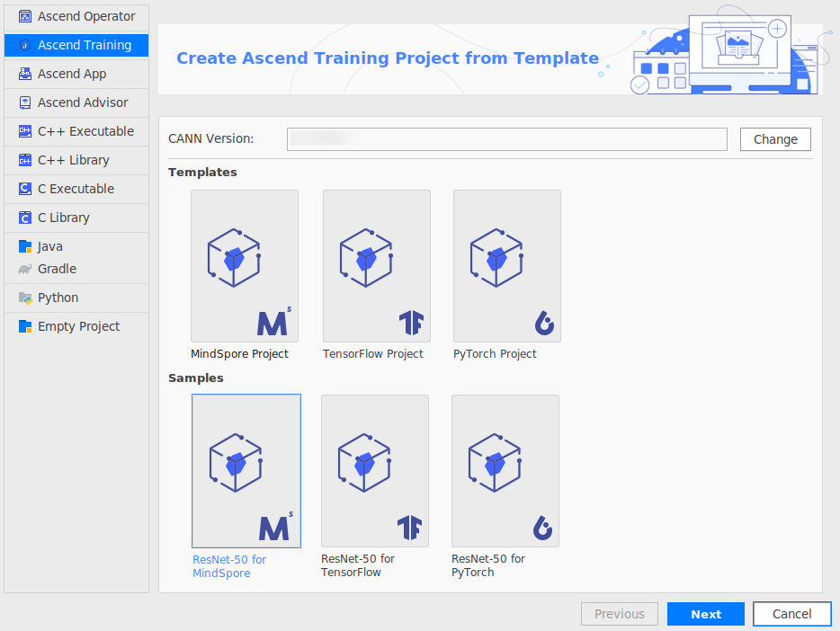Click the CANN Version input field
The image size is (840, 631).
pyautogui.click(x=506, y=139)
